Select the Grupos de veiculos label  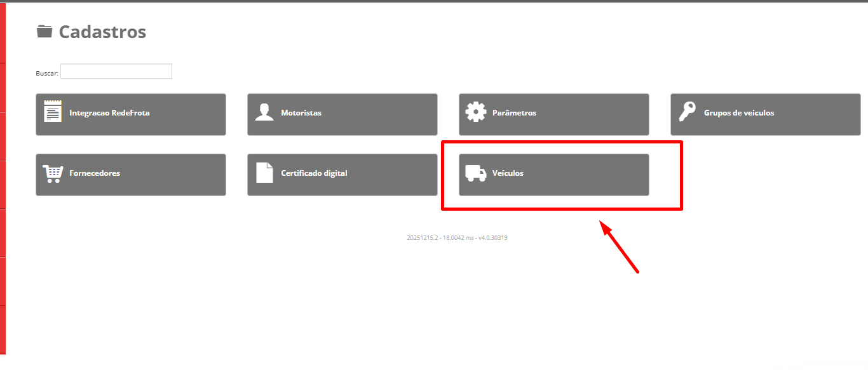(739, 113)
